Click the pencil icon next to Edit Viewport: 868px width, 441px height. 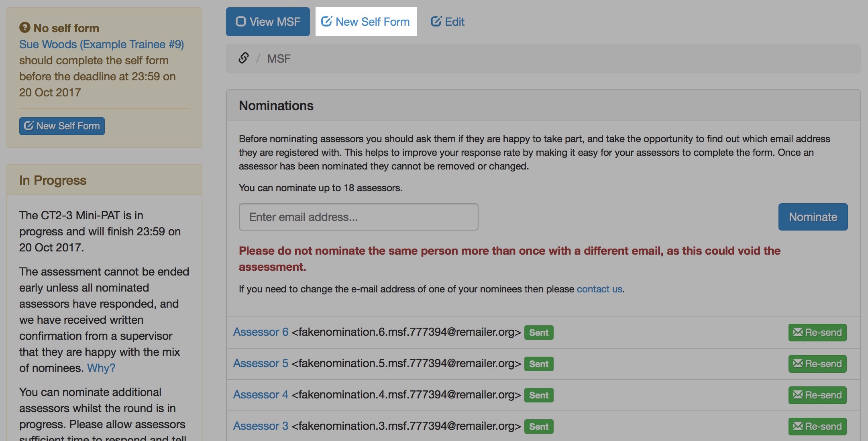pos(436,21)
